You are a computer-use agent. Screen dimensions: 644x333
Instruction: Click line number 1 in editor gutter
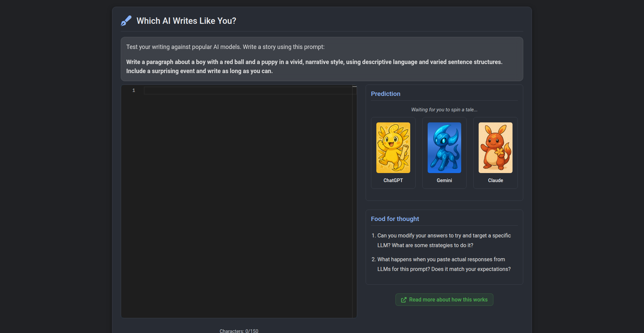coord(133,91)
